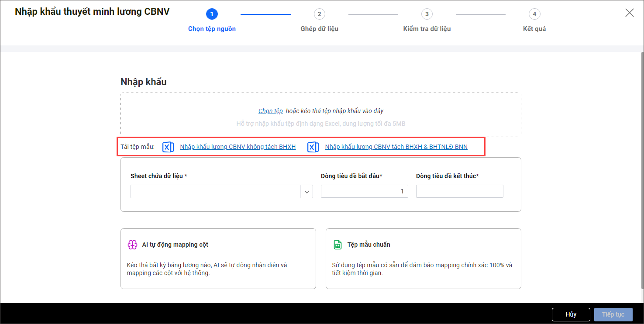Click the Excel icon beside 'không tách BHXH' template

coord(168,147)
